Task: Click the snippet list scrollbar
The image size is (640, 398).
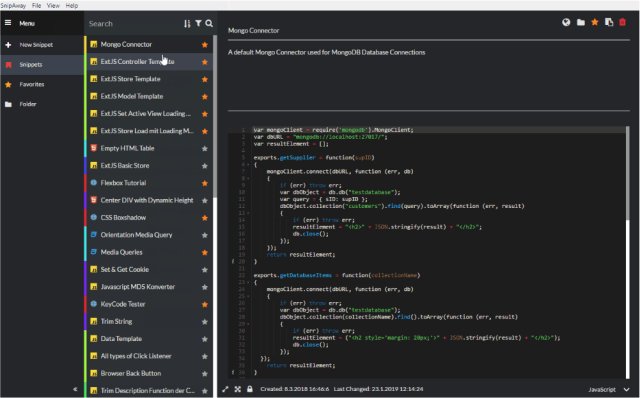Action: pyautogui.click(x=215, y=116)
